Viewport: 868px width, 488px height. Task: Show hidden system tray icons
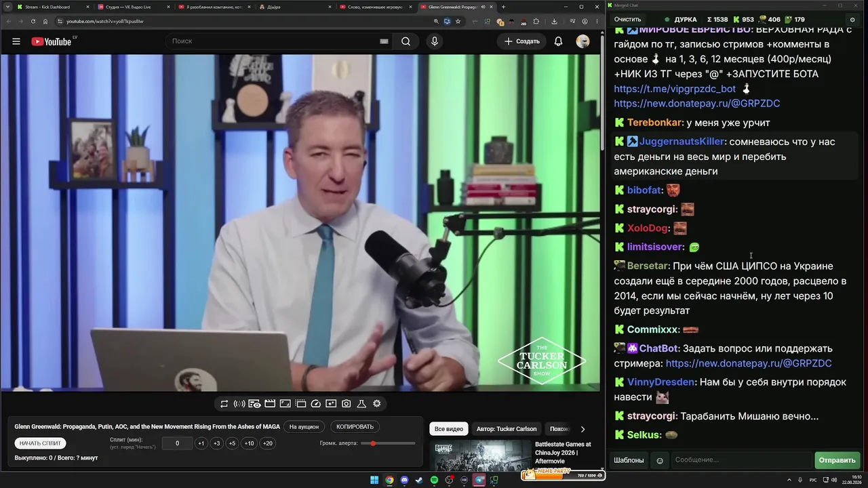[791, 481]
